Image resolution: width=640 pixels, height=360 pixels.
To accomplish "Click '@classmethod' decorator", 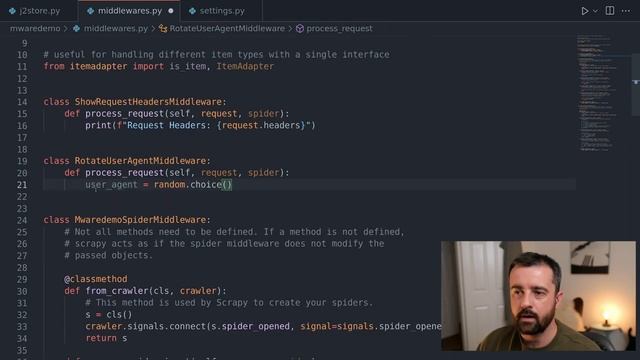I will pyautogui.click(x=96, y=279).
